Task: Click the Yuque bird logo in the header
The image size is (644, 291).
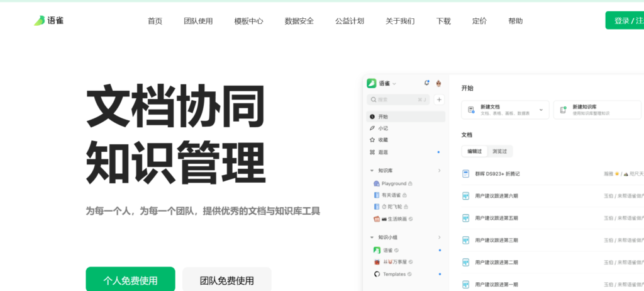Action: [39, 21]
